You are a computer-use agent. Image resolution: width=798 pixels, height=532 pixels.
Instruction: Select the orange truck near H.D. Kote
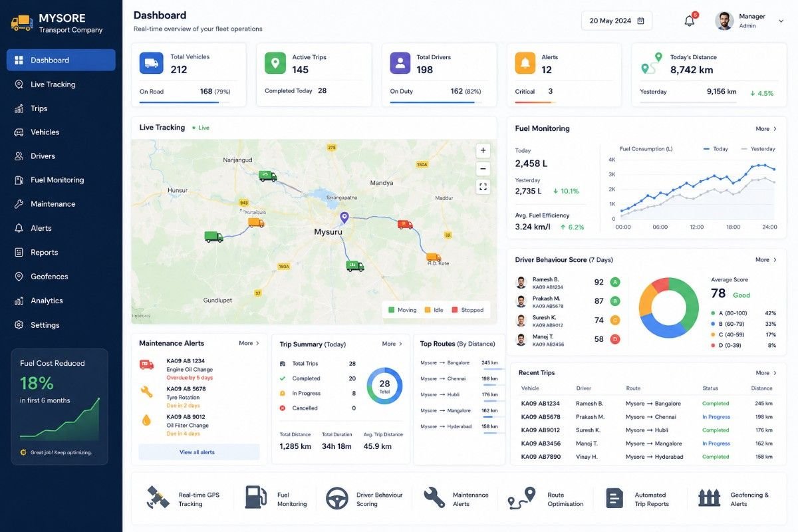434,257
